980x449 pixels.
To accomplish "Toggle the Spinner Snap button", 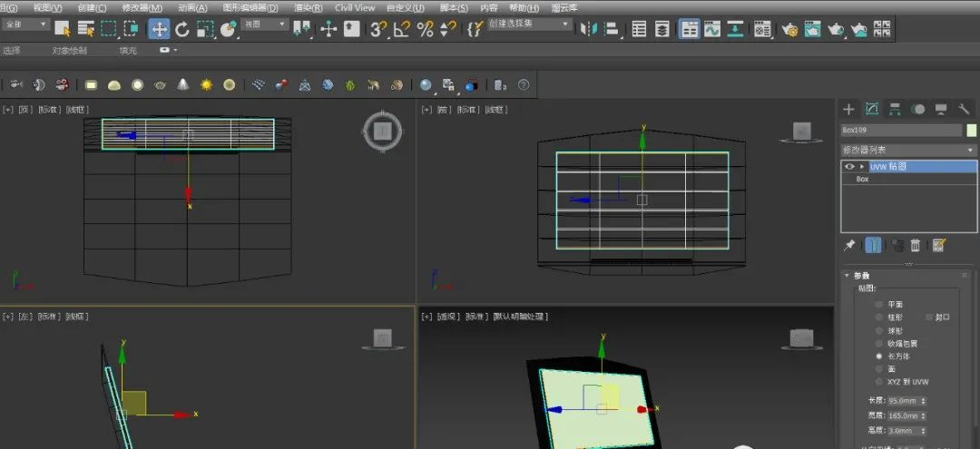I will click(447, 29).
